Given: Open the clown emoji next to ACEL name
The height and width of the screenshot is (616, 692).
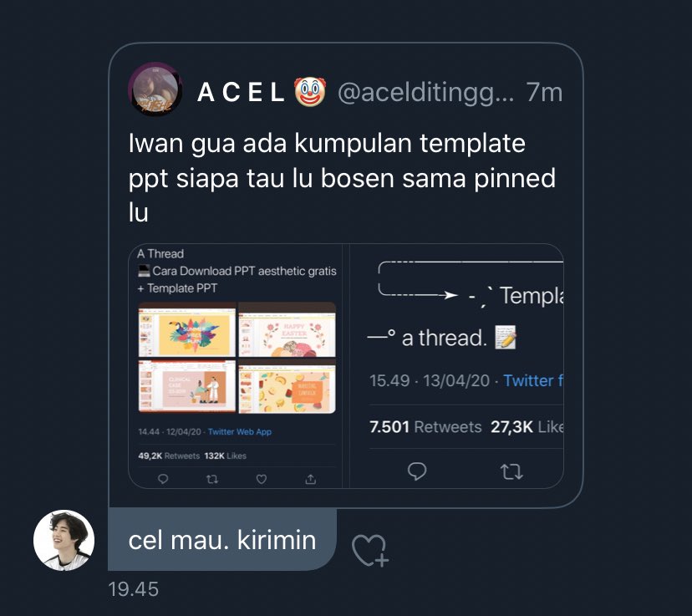Looking at the screenshot, I should 310,92.
